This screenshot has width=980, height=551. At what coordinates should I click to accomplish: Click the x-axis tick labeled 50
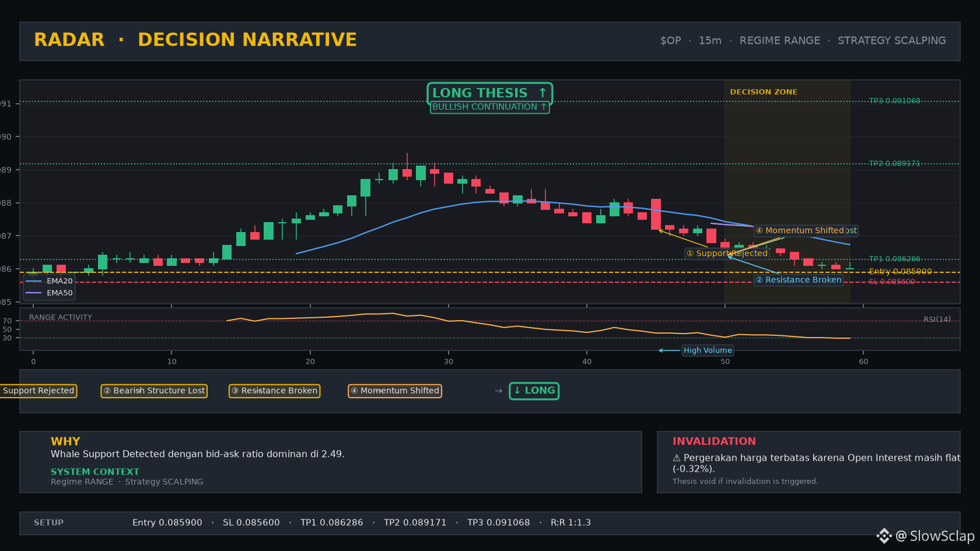tap(725, 362)
